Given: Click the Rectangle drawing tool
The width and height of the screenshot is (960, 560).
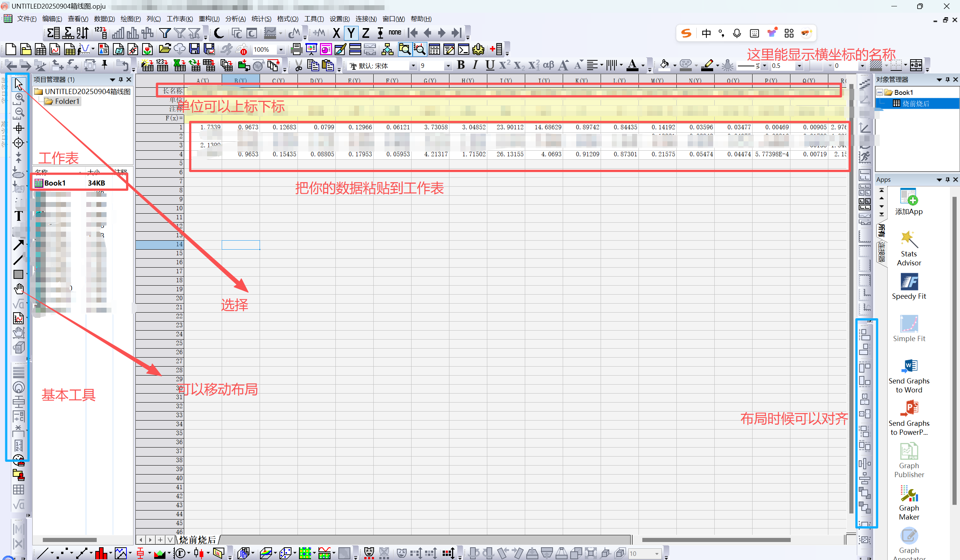Looking at the screenshot, I should 18,274.
